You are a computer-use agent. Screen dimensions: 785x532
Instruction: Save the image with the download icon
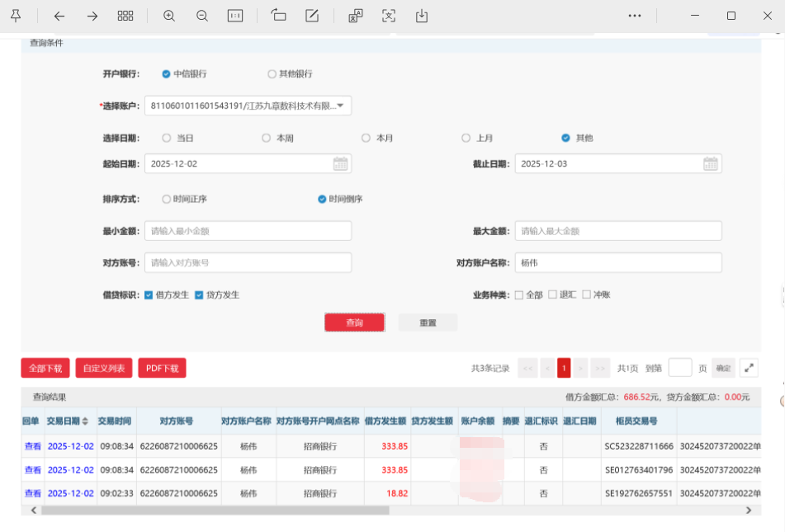422,16
